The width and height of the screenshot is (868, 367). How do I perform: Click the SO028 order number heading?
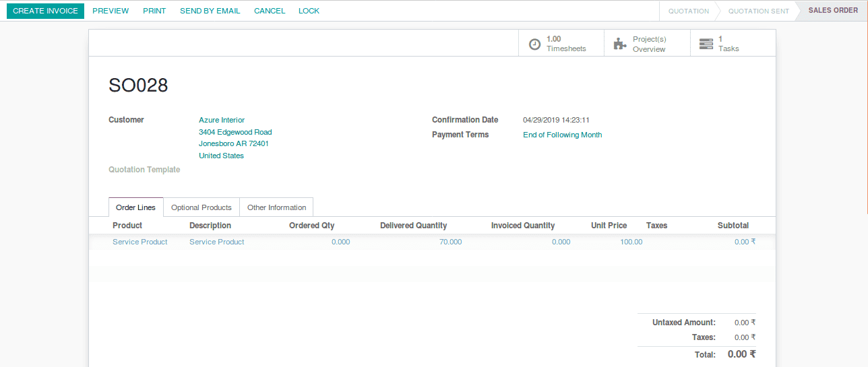138,86
